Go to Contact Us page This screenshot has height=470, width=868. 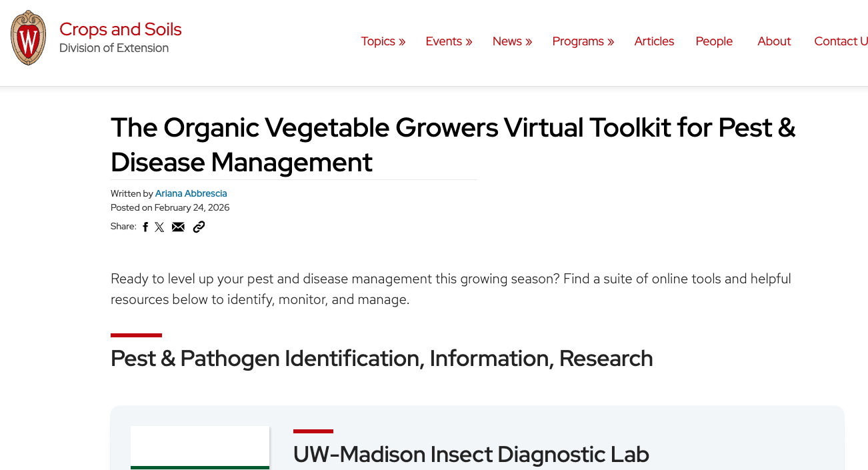pyautogui.click(x=841, y=41)
